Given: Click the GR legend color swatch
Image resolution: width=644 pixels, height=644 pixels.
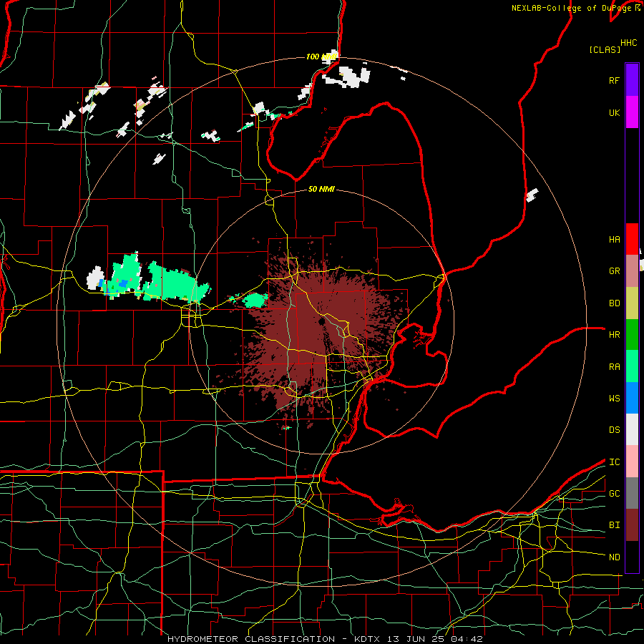Looking at the screenshot, I should coord(632,271).
